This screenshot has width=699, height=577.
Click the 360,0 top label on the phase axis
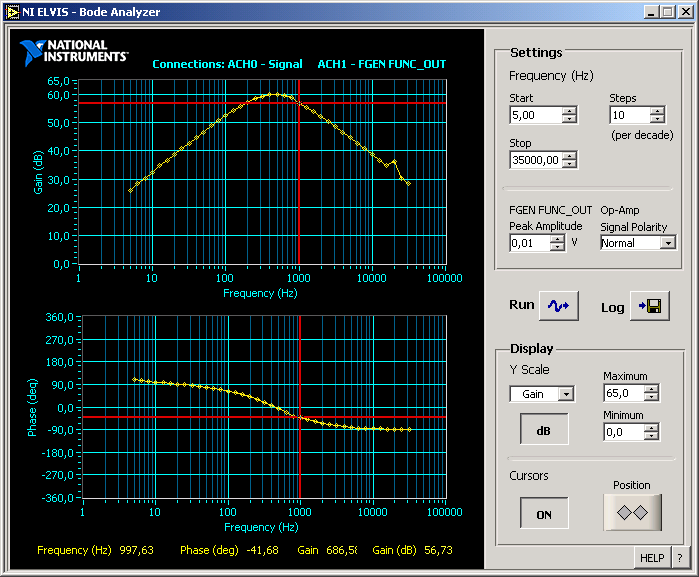[x=59, y=317]
